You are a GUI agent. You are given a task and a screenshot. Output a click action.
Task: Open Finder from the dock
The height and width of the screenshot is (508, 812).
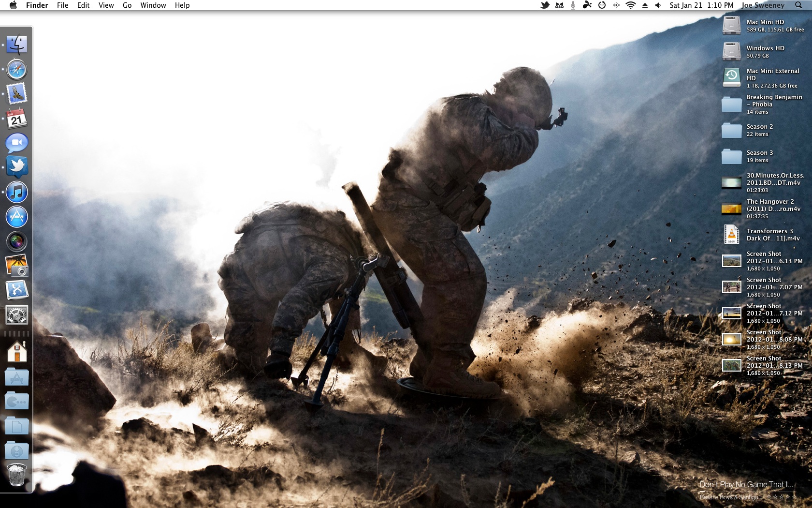coord(16,45)
